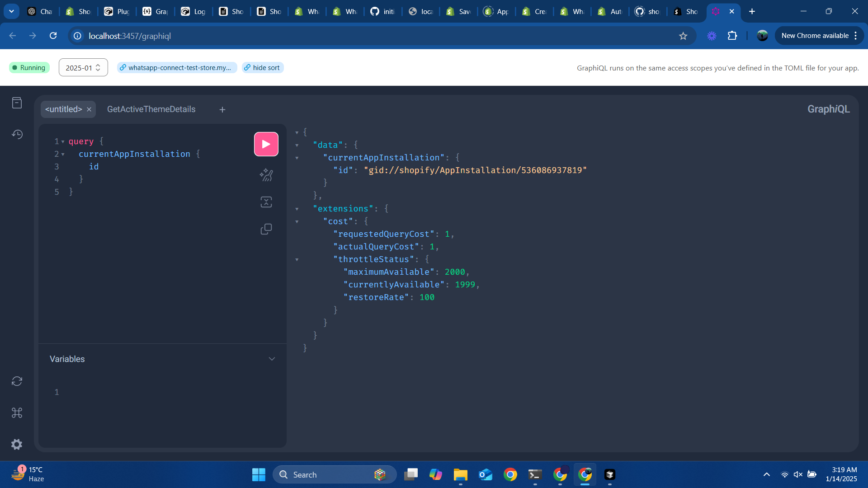
Task: Open the API version 2025-01 selector
Action: click(x=83, y=68)
